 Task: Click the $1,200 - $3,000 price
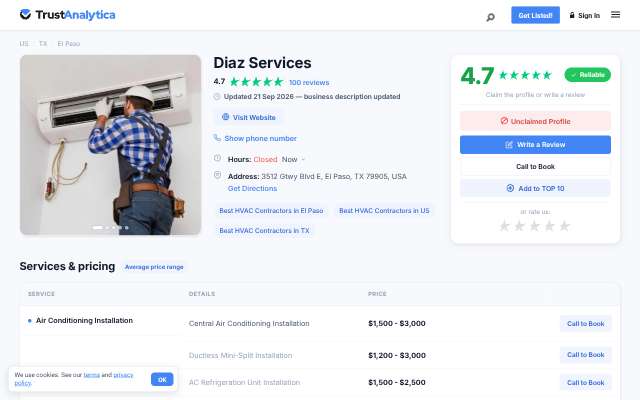[397, 356]
